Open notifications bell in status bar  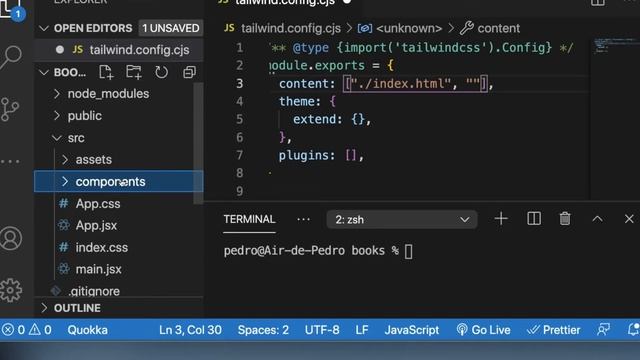click(x=633, y=330)
